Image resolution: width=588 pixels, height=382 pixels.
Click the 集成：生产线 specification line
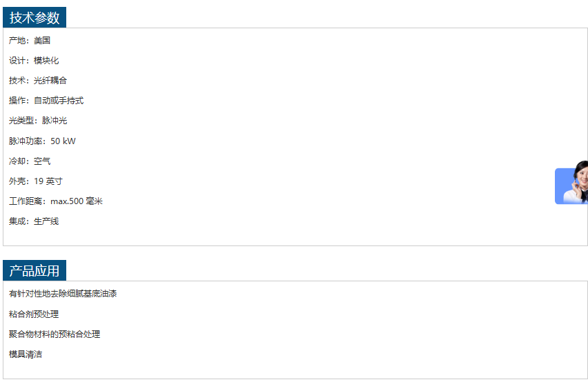[x=34, y=221]
